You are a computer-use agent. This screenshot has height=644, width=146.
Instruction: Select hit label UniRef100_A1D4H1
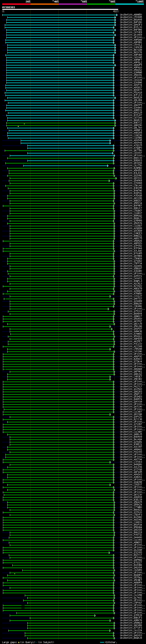131,266
